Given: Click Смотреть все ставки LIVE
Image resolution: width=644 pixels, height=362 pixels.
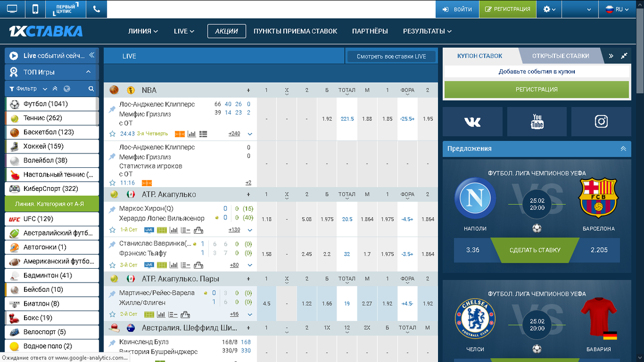Looking at the screenshot, I should tap(391, 56).
